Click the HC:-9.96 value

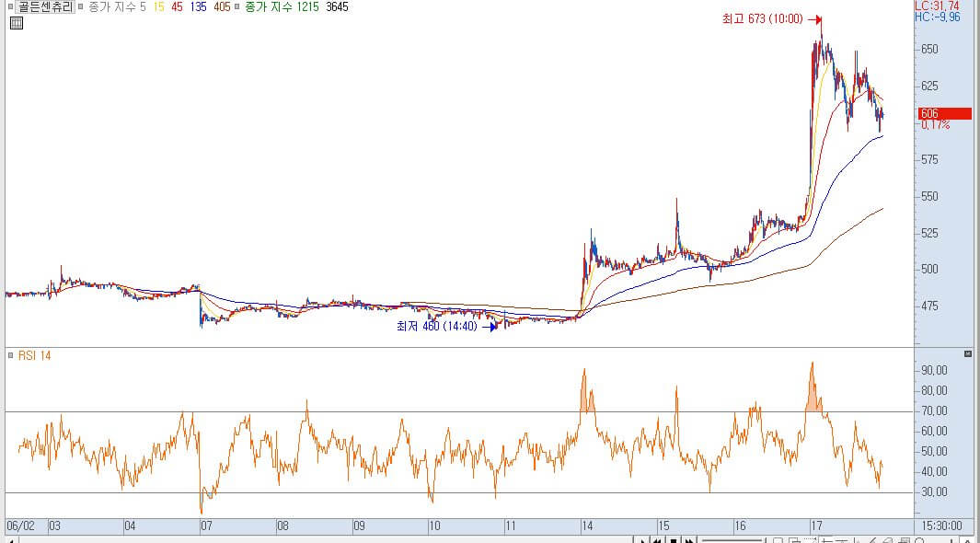click(937, 17)
